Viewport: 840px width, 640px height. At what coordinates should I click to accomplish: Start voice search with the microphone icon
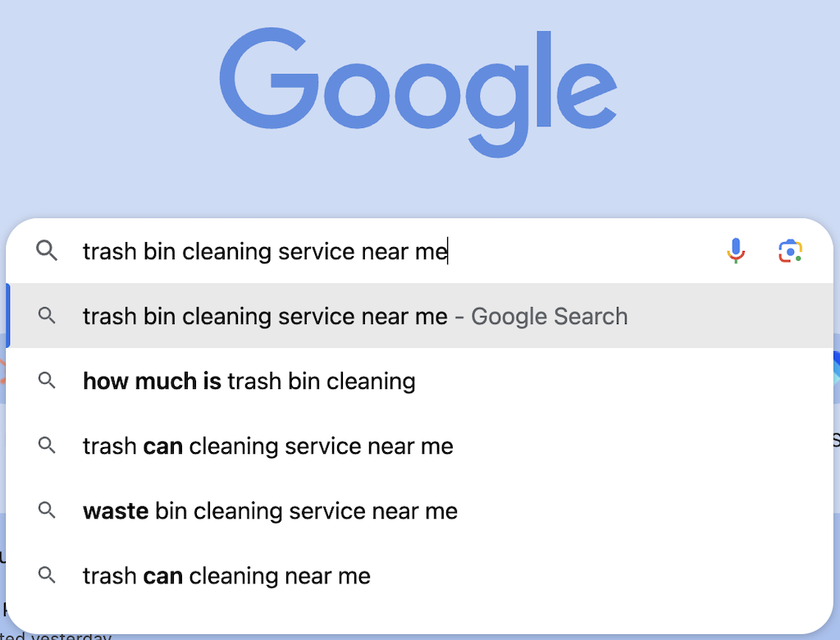pos(736,251)
